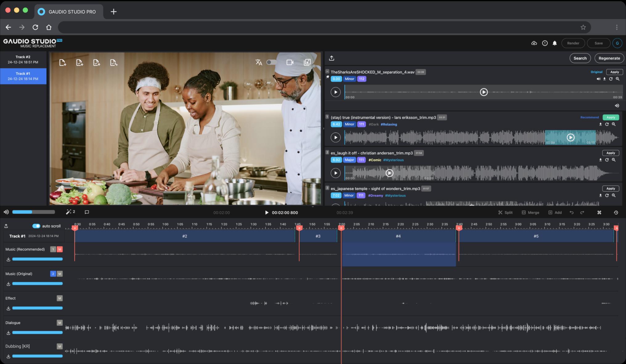Mute the Effect track
This screenshot has width=626, height=364.
(x=59, y=298)
